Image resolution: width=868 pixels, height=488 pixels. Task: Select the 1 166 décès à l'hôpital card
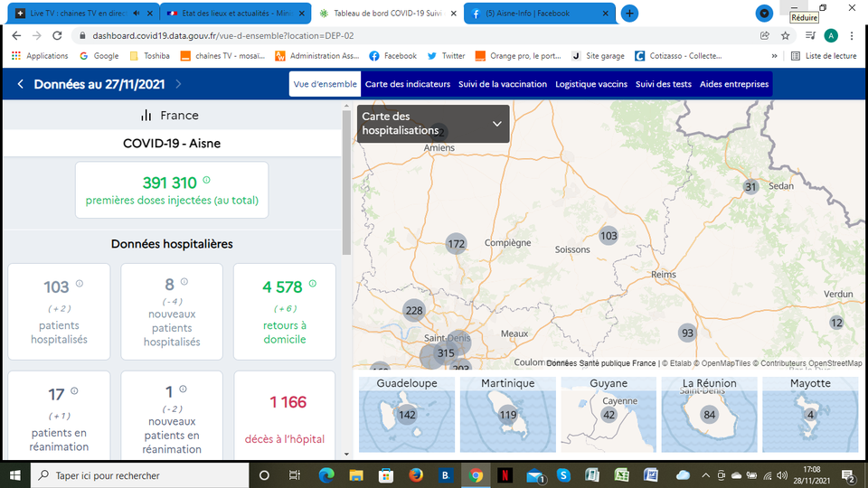[x=285, y=416]
